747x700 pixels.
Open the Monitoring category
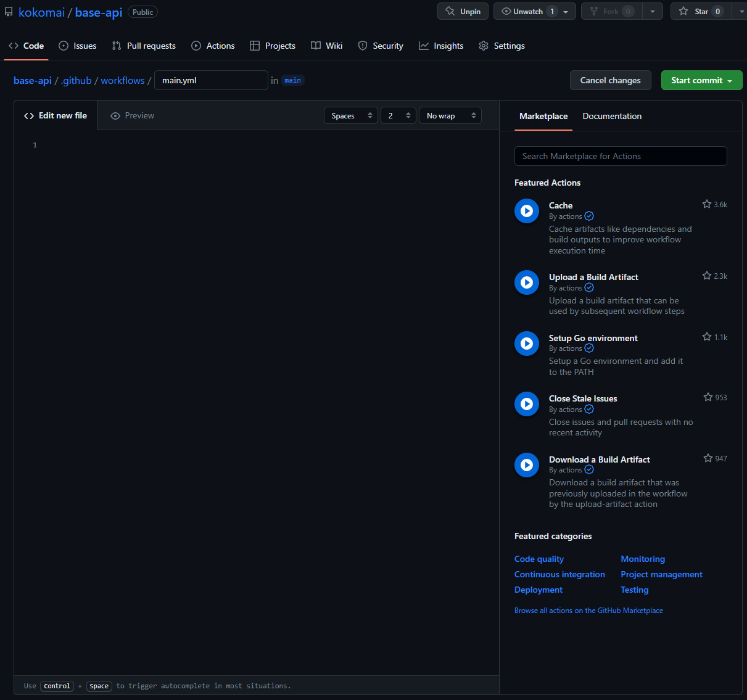(x=643, y=559)
